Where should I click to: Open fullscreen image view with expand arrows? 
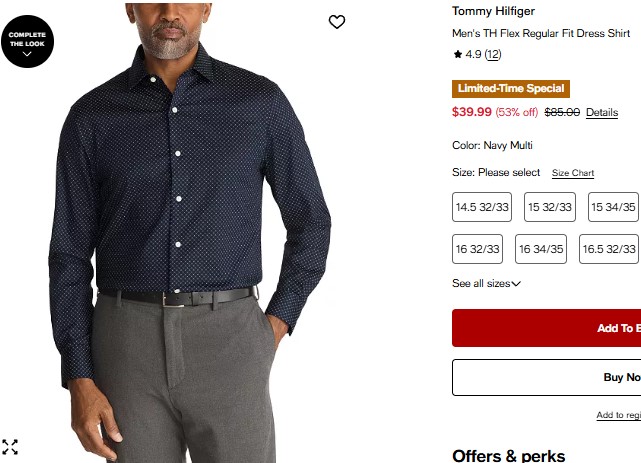10,447
